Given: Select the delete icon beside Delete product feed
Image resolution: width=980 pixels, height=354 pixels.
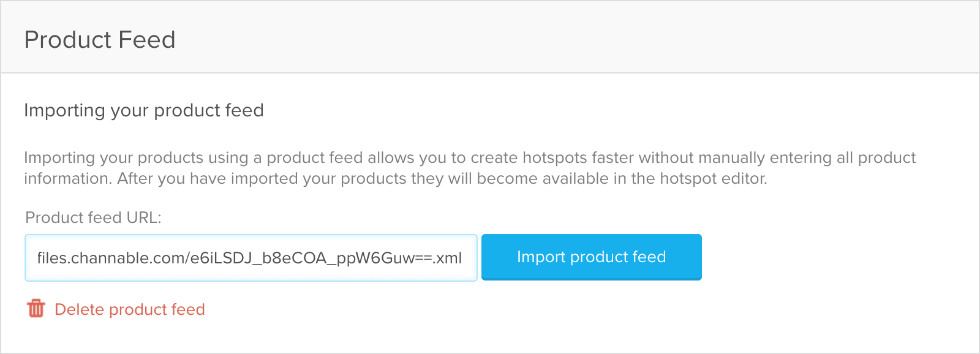Looking at the screenshot, I should (36, 309).
